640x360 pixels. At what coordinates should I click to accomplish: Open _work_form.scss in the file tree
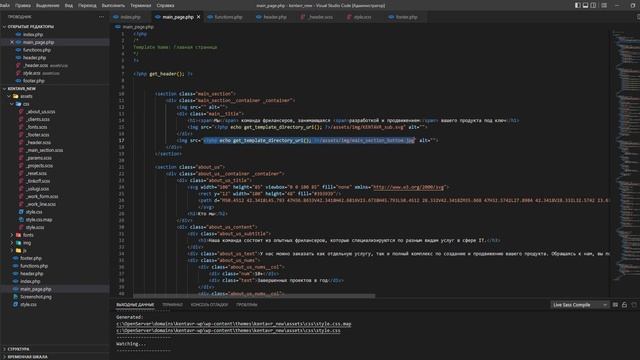[42, 196]
